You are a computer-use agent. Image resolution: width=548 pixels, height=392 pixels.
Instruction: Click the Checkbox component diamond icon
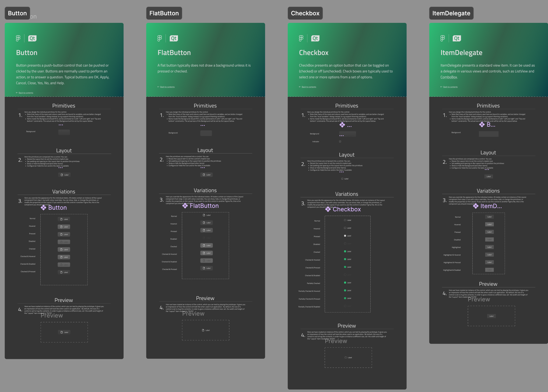pyautogui.click(x=328, y=209)
